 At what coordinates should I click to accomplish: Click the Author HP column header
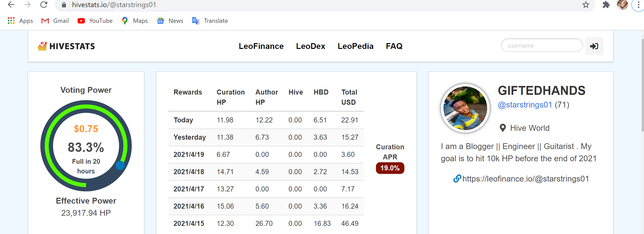tap(267, 97)
